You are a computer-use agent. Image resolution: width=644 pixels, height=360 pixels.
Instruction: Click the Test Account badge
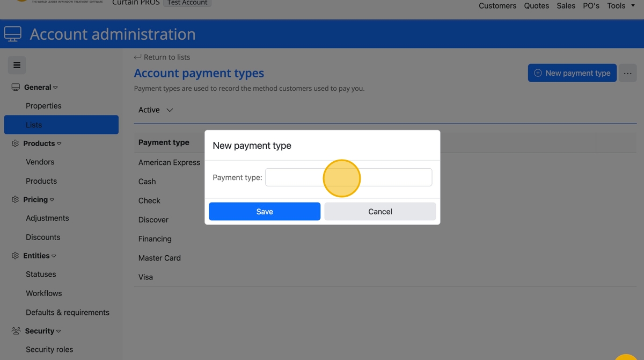[187, 3]
